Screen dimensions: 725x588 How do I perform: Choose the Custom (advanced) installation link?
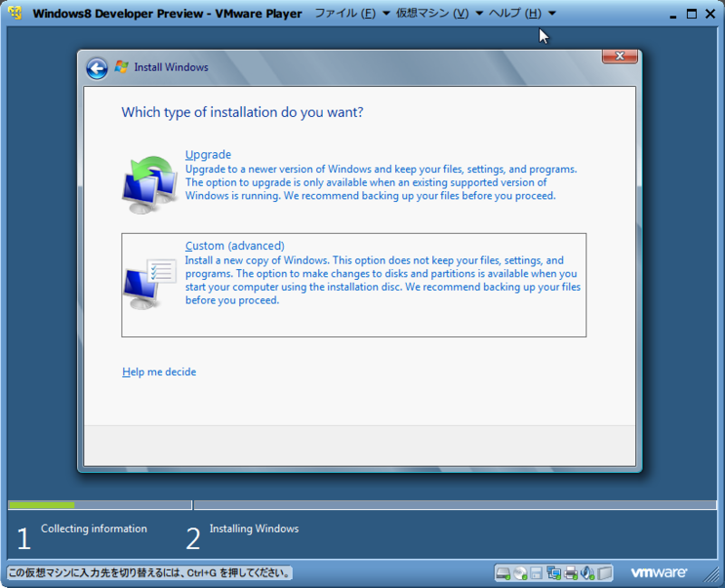click(235, 246)
